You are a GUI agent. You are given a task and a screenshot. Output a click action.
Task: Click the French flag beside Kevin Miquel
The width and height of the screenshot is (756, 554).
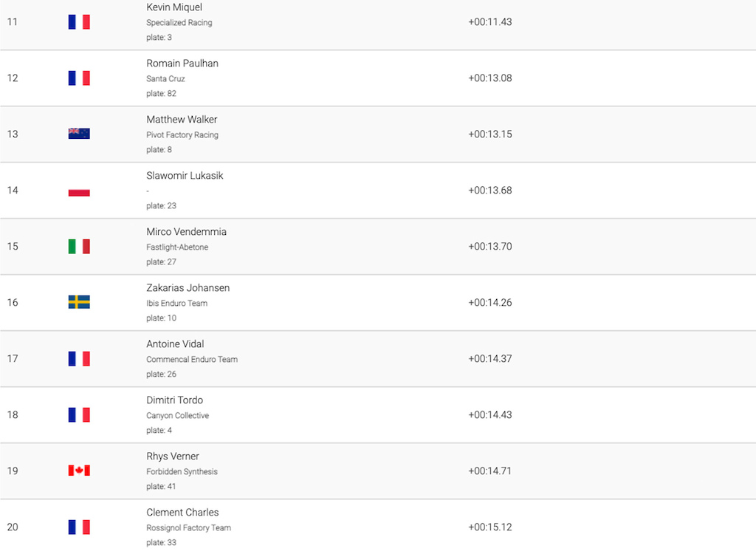point(79,21)
